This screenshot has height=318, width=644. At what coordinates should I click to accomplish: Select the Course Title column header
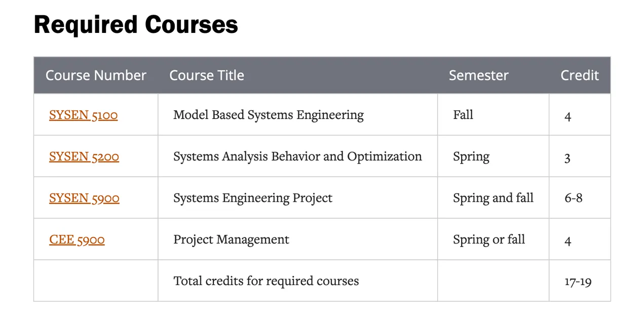tap(207, 75)
